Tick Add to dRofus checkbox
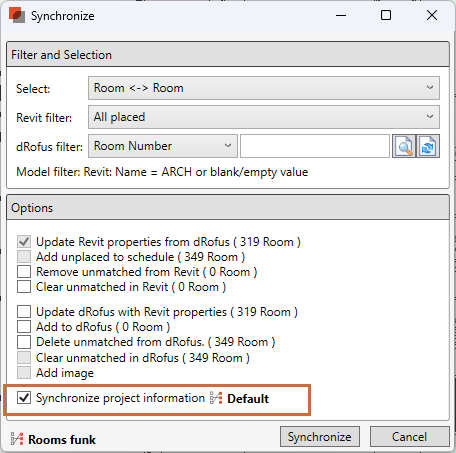456x453 pixels. [x=24, y=327]
